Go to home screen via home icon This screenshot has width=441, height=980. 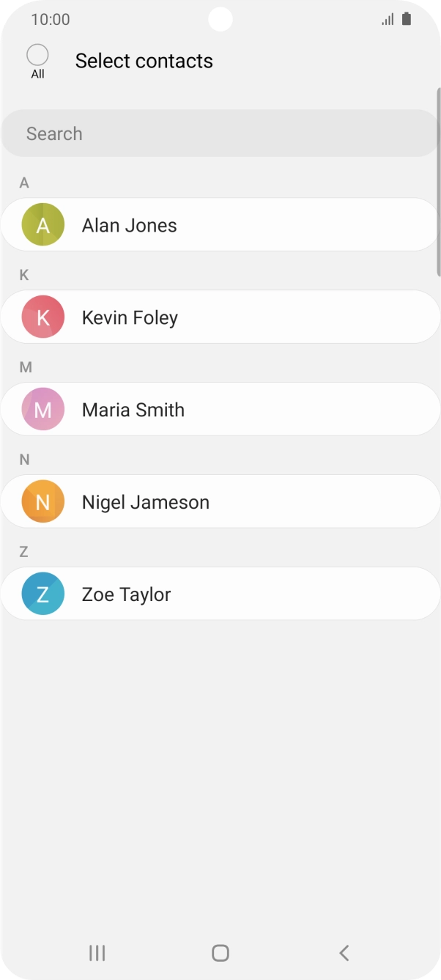pyautogui.click(x=220, y=953)
